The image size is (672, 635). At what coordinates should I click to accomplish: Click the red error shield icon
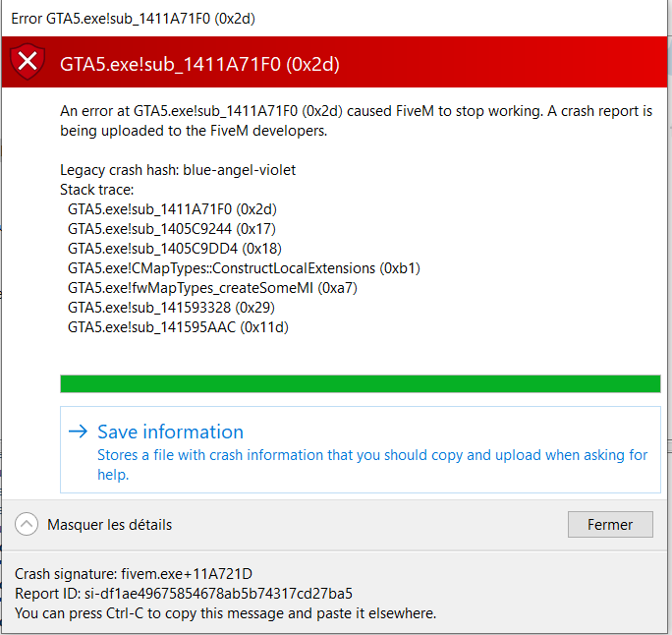click(x=28, y=61)
